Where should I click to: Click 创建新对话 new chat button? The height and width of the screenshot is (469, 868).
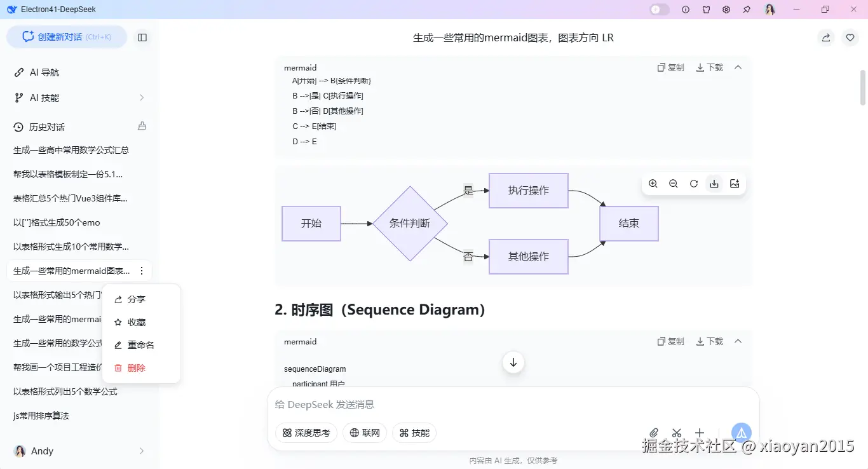click(x=67, y=37)
